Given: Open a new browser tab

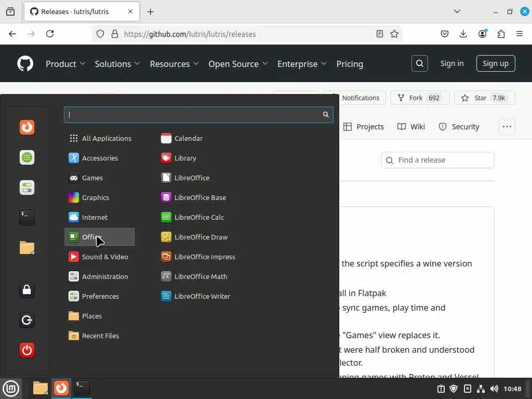Looking at the screenshot, I should pyautogui.click(x=150, y=12).
